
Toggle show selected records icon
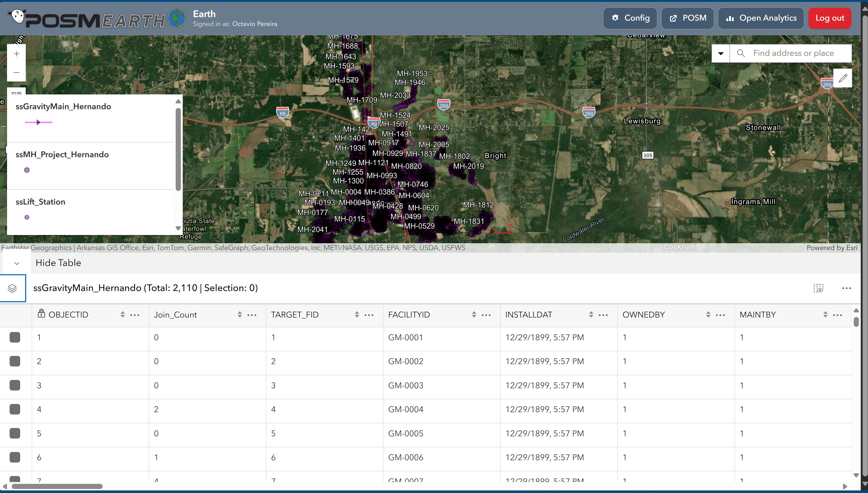click(x=818, y=288)
